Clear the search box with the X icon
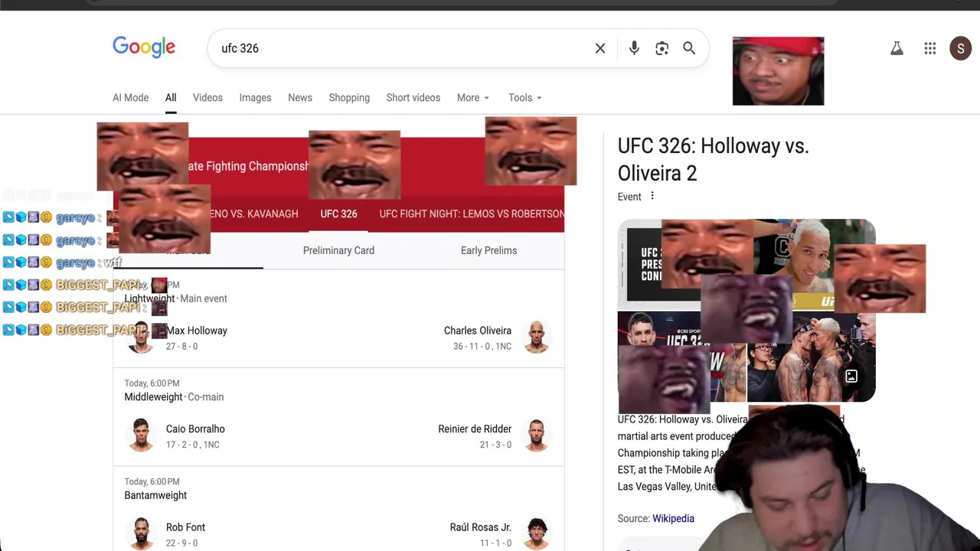Screen dimensions: 980x551 600,48
